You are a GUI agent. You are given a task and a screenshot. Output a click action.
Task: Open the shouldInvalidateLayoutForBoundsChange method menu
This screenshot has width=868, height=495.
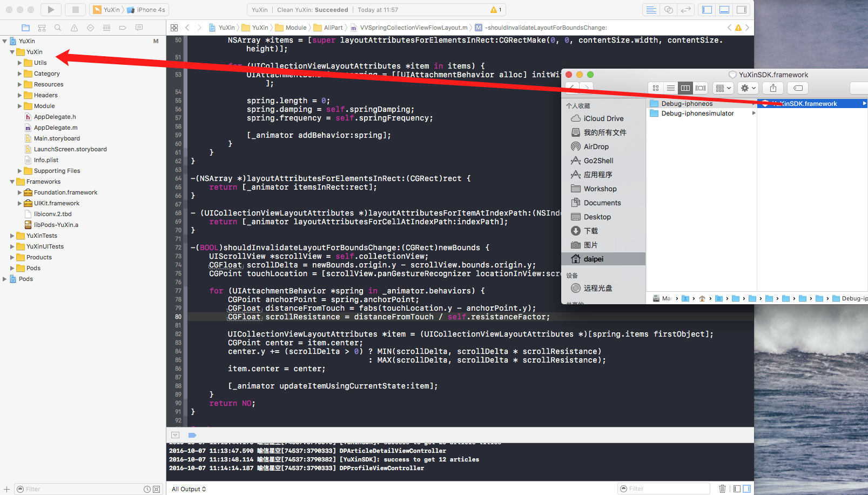coord(541,28)
